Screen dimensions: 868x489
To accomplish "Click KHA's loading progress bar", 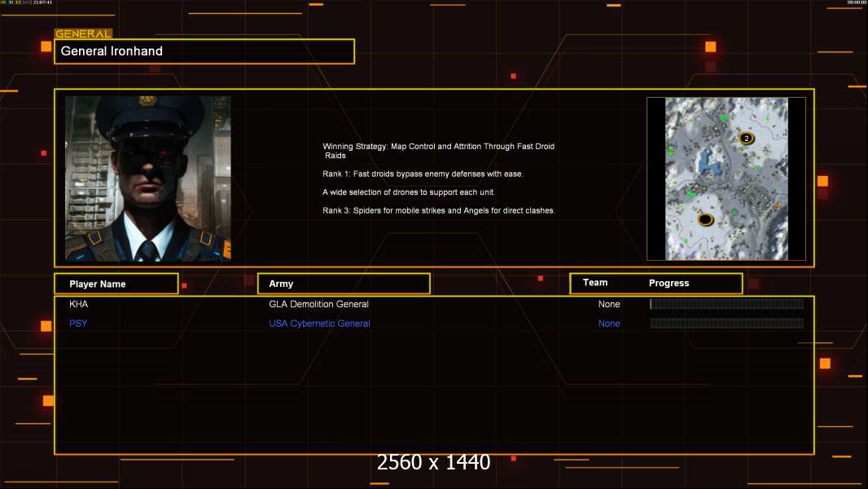I will coord(727,303).
